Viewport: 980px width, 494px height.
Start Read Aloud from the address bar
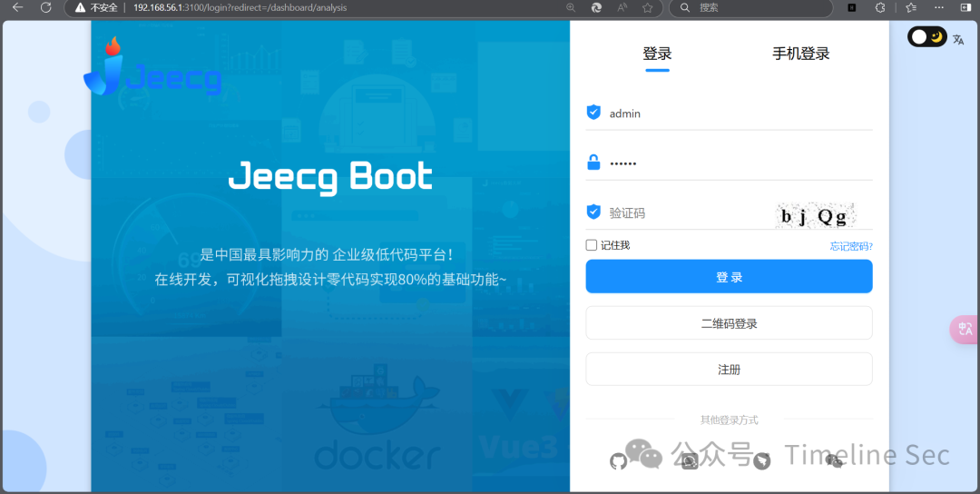tap(622, 7)
